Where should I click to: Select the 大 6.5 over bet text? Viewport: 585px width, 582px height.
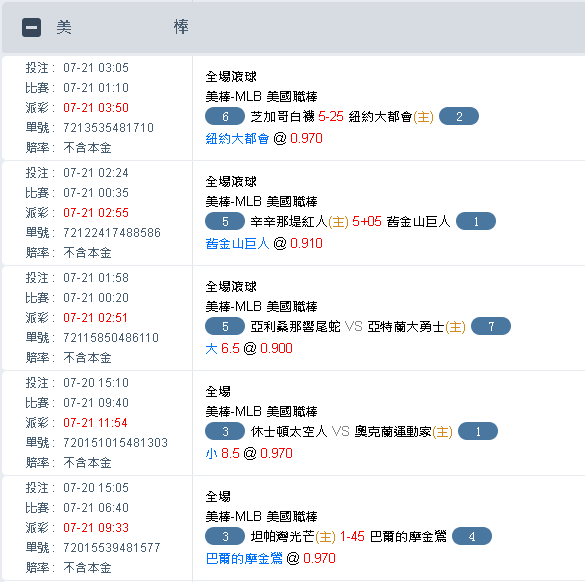coord(222,348)
